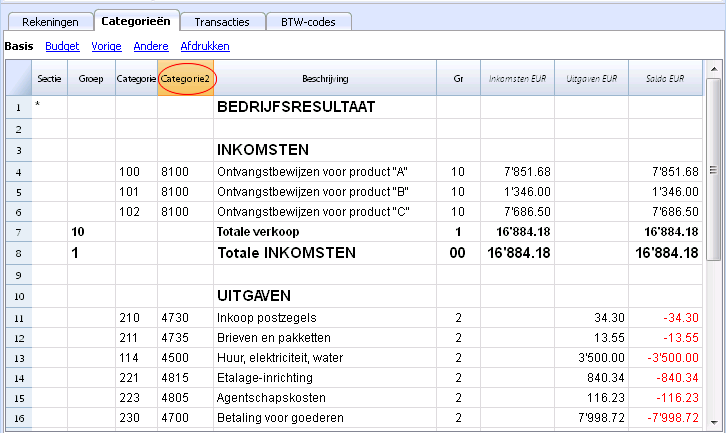Select the BTW-codes tab
Screen dimensions: 726x433
tap(308, 22)
